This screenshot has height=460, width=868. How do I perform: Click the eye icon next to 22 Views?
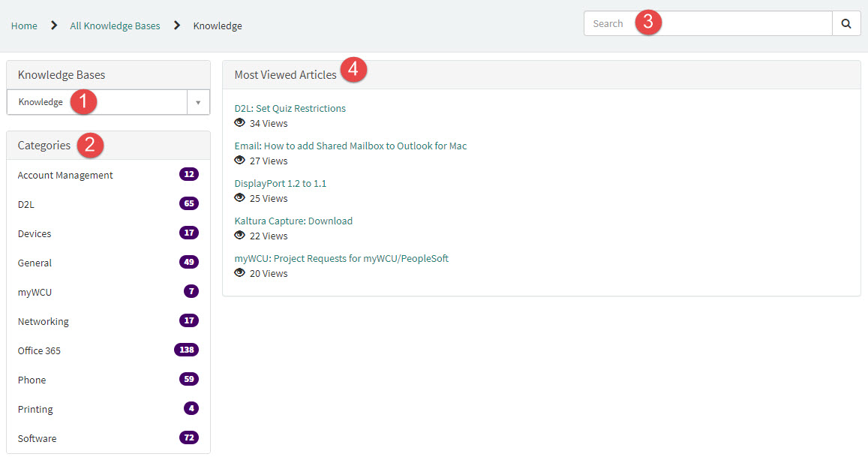(x=239, y=236)
